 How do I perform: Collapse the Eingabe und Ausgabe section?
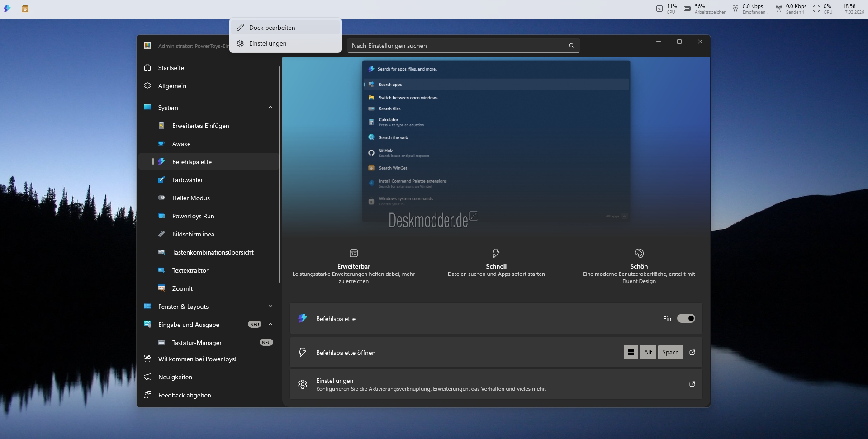[x=270, y=325]
